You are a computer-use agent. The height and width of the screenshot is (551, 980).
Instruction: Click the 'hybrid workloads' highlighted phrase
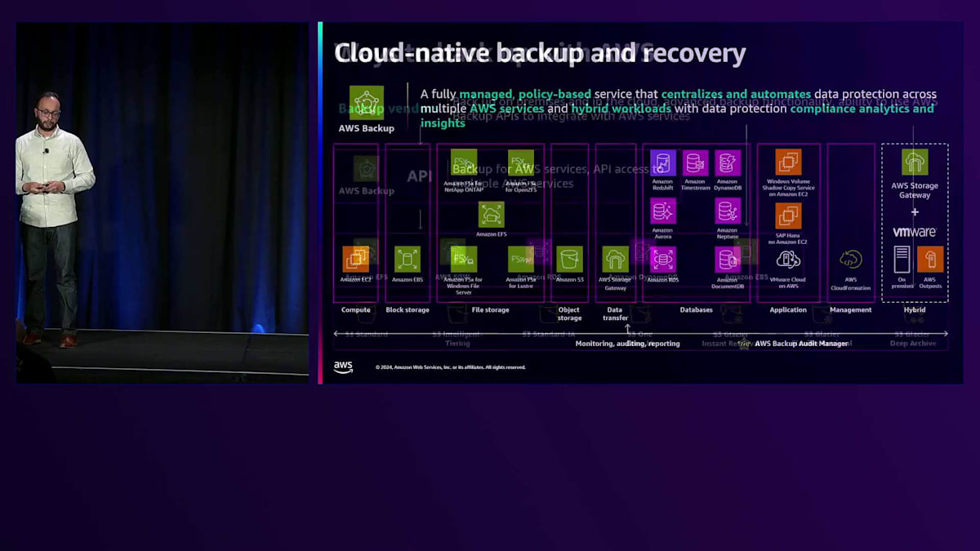click(x=621, y=109)
